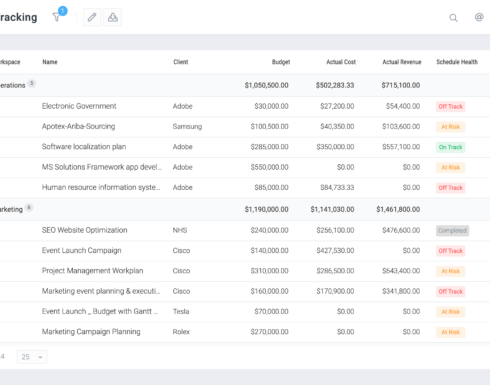Open the Marketing Campaign Planning project
This screenshot has width=490, height=385.
[91, 332]
